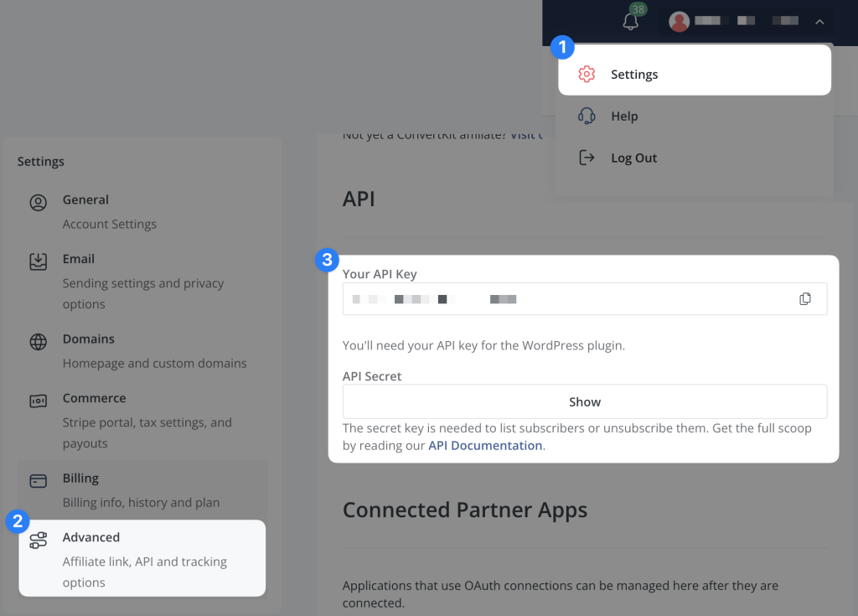Click the Log Out arrow icon
Viewport: 858px width, 616px height.
pyautogui.click(x=587, y=157)
